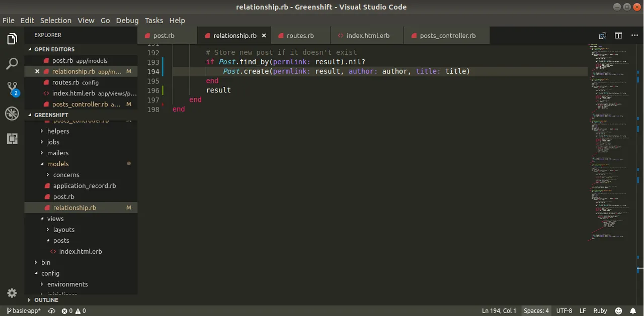Split the editor to the right

[618, 36]
